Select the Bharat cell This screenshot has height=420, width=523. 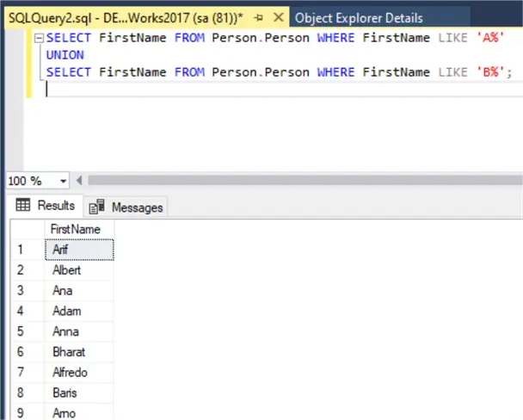click(x=79, y=352)
